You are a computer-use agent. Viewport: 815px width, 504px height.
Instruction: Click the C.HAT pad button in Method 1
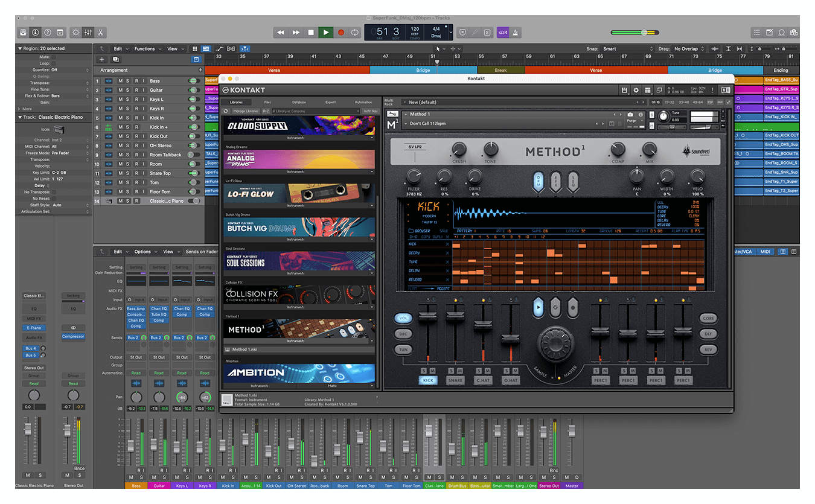(x=482, y=380)
